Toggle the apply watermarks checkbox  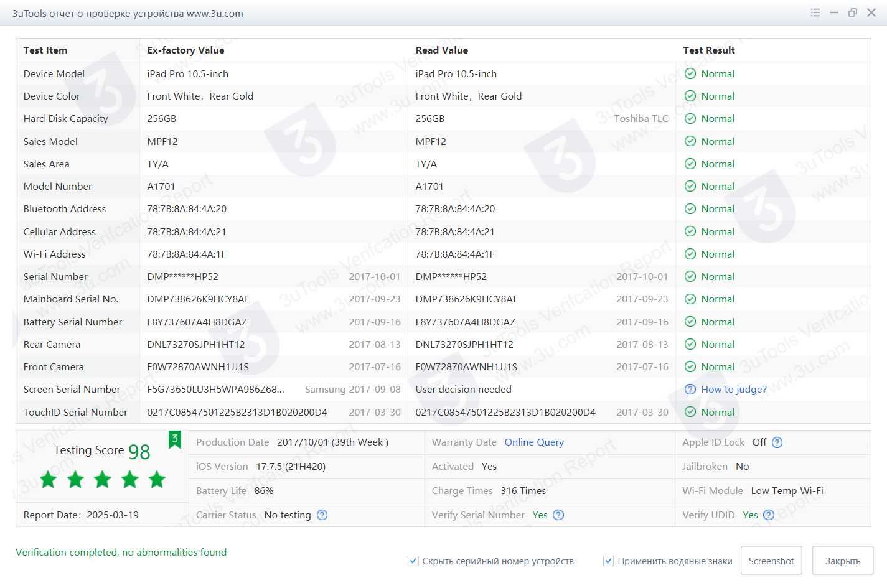coord(608,561)
